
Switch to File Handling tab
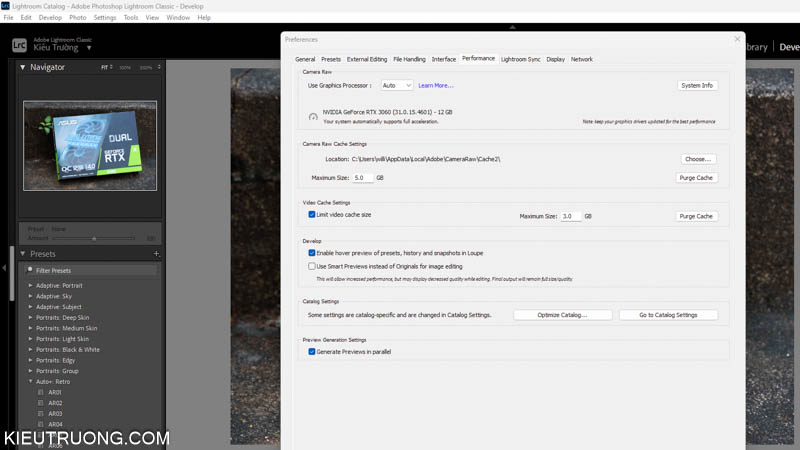(409, 59)
